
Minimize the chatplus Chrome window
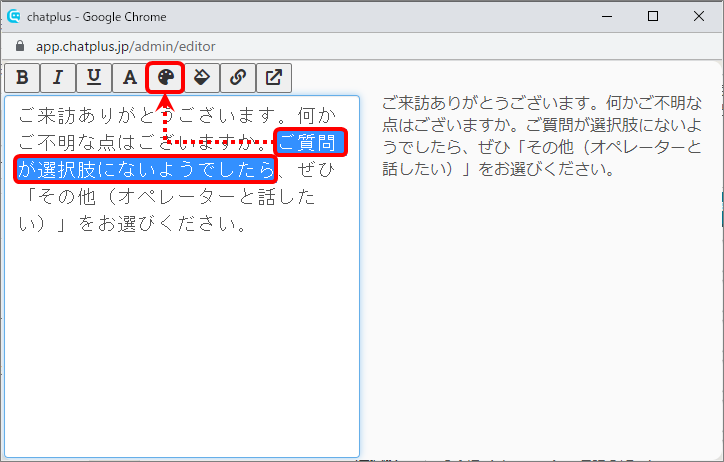click(607, 17)
